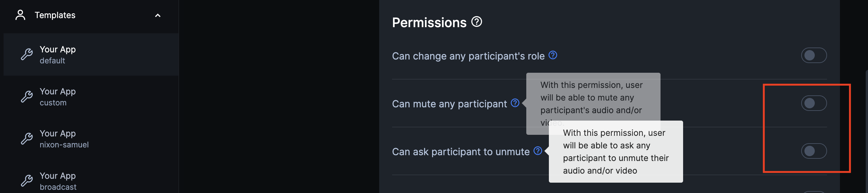Collapse the Templates section
Screen dimensions: 868x193
[157, 15]
